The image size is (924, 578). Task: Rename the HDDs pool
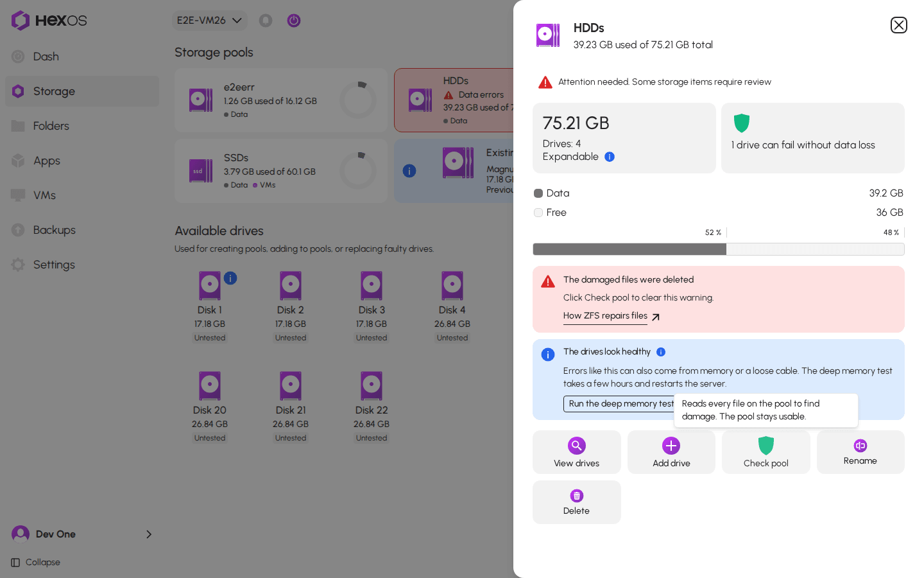click(x=860, y=452)
